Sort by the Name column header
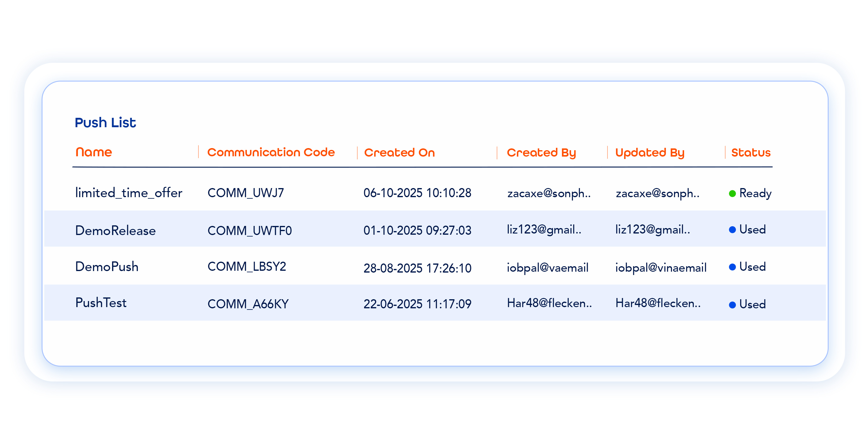Screen dimensions: 868x434 pos(94,152)
